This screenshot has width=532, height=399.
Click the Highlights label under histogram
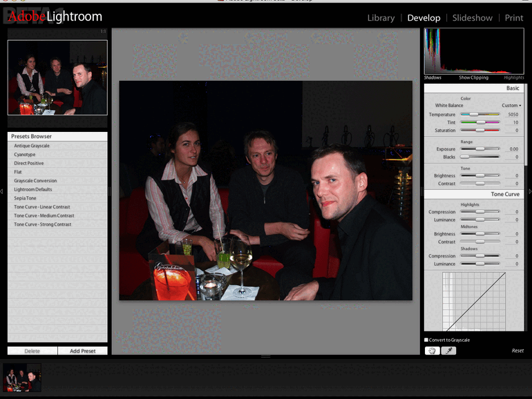tap(513, 77)
